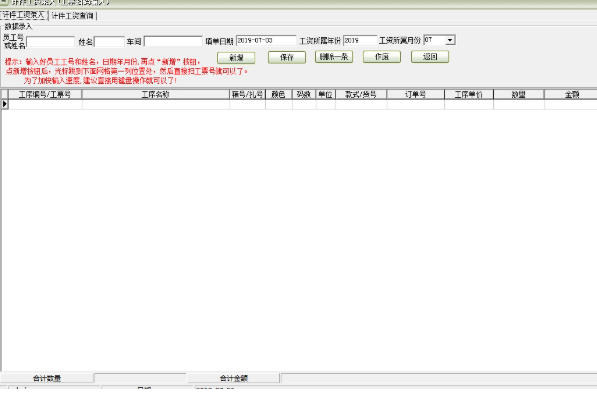
Task: Click first row cell under 数量
Action: tap(519, 104)
